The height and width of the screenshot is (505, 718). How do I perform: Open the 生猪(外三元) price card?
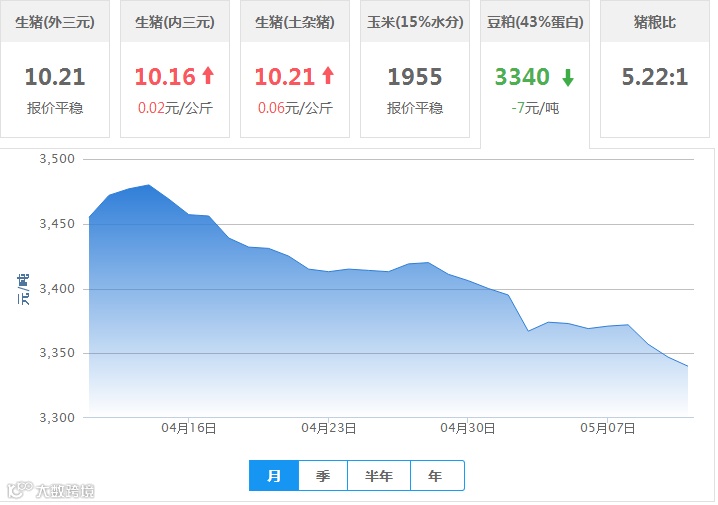(55, 69)
